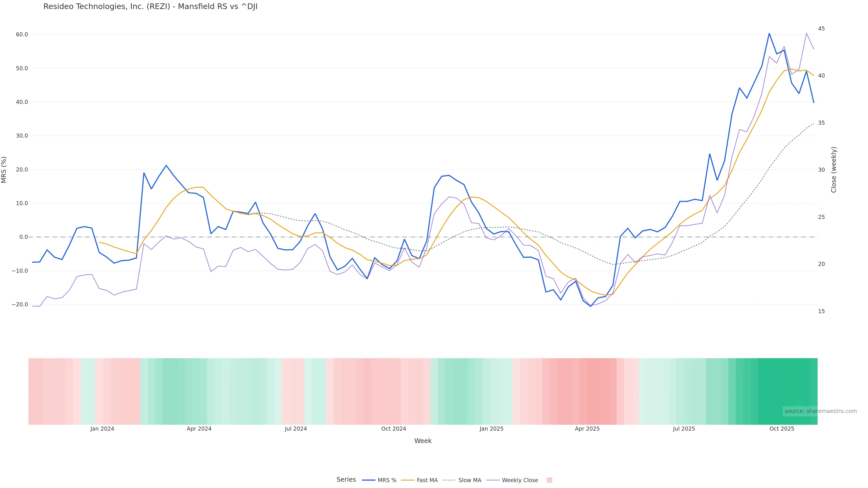This screenshot has height=488, width=868.
Task: Toggle the MRS % series in legend
Action: coord(387,480)
